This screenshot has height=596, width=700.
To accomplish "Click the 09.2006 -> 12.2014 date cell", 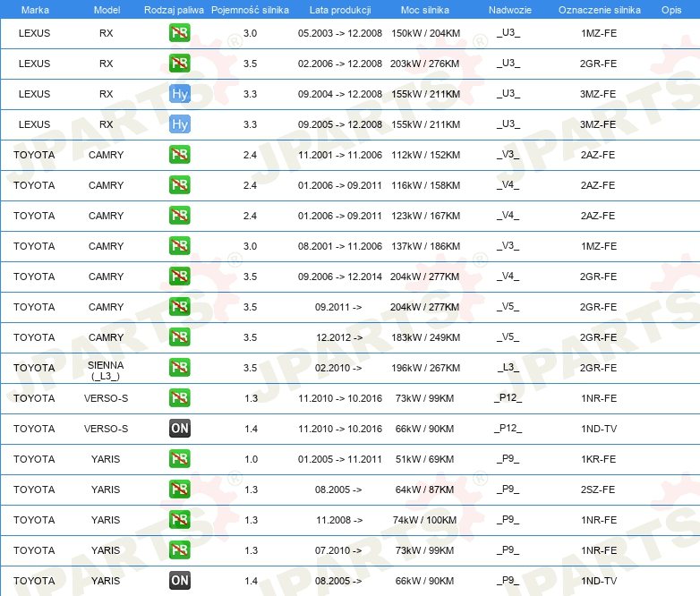I will (x=340, y=277).
